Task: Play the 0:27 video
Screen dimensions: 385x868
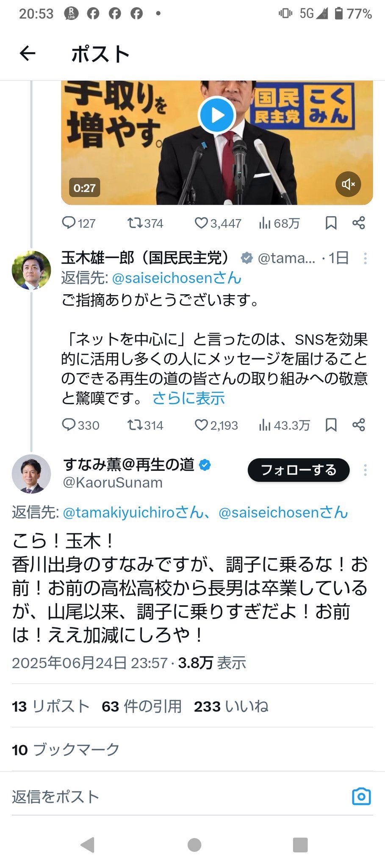Action: point(217,115)
